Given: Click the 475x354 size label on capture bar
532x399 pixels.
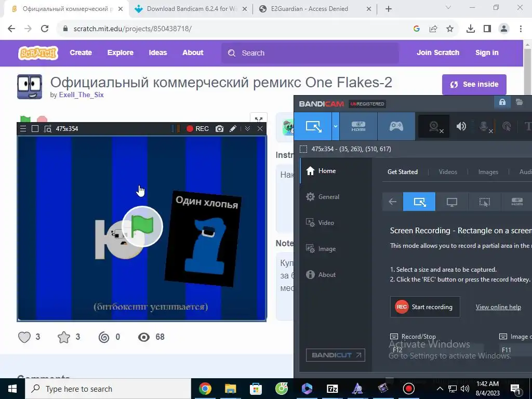Looking at the screenshot, I should [67, 129].
